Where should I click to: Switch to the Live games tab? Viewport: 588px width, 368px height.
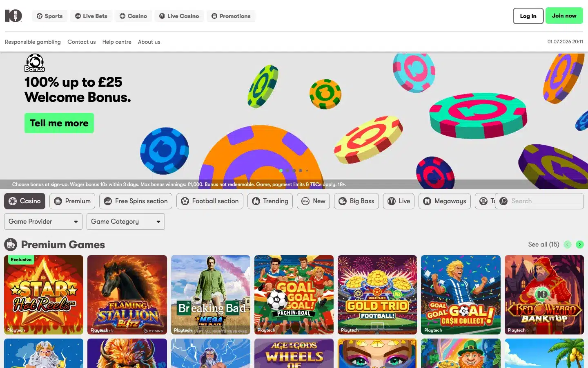tap(399, 201)
